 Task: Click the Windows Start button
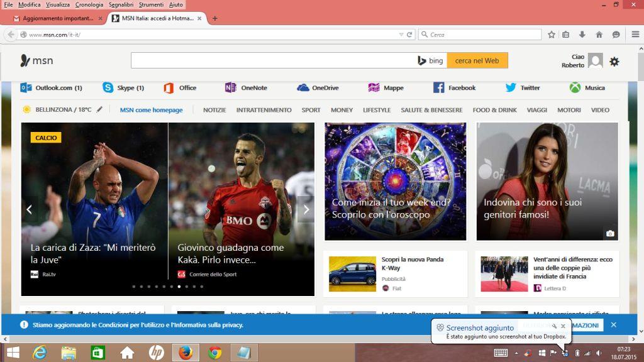[13, 353]
